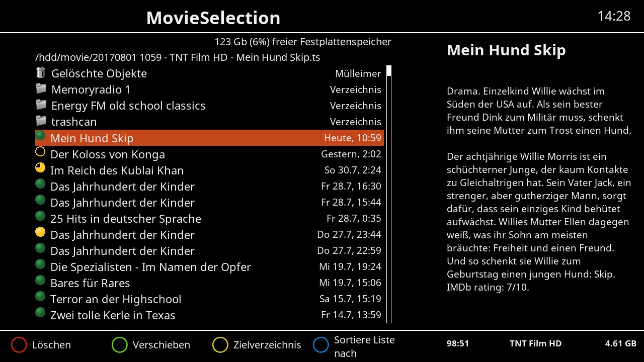Select the recording Terror an der Highschool
Image resolution: width=644 pixels, height=362 pixels.
pos(116,299)
